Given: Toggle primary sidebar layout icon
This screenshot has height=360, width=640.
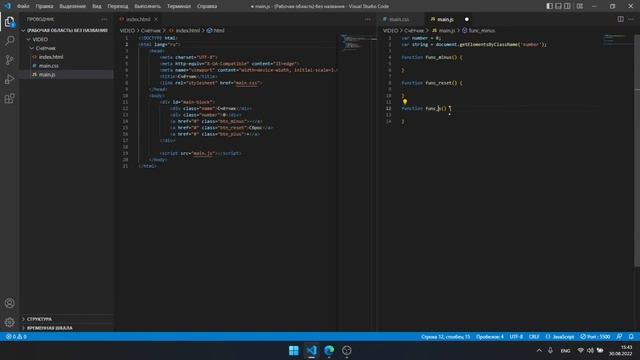Looking at the screenshot, I should point(549,6).
